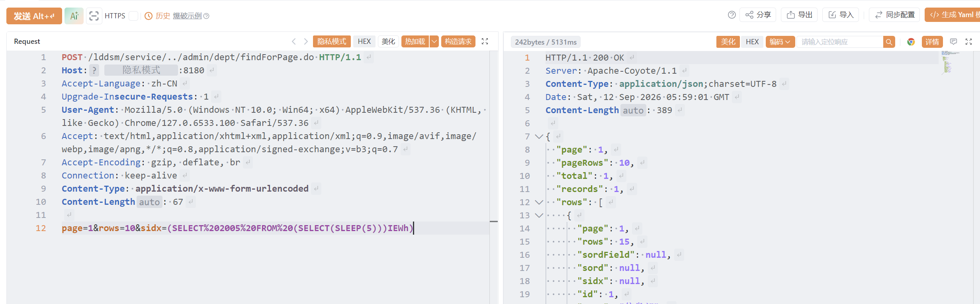
Task: Click the auto tag on response Content-Length
Action: click(x=633, y=110)
